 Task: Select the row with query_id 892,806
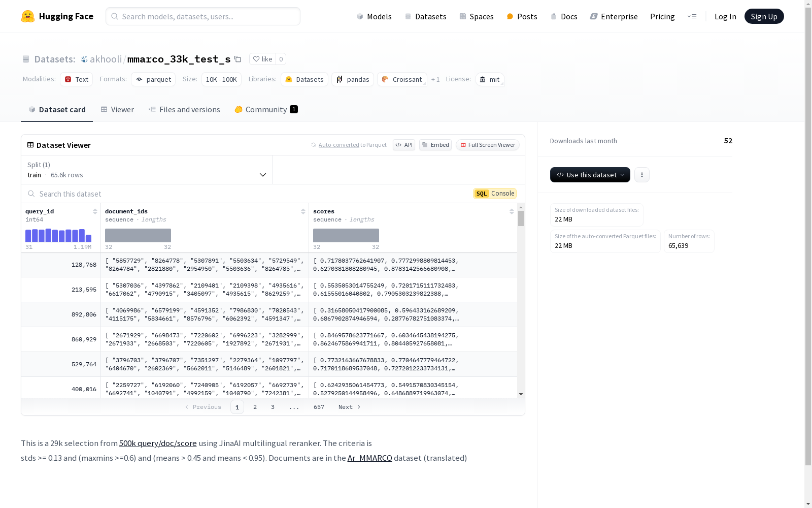269,314
